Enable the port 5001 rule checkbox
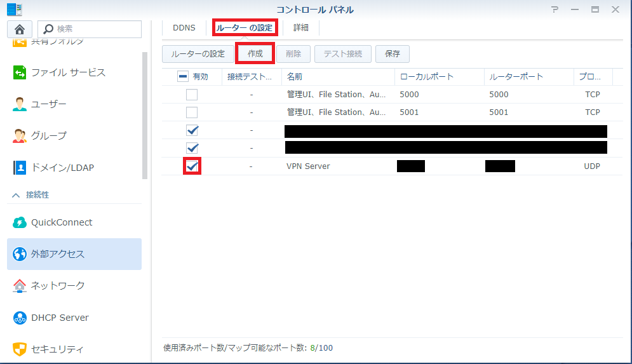Image resolution: width=632 pixels, height=364 pixels. point(192,112)
